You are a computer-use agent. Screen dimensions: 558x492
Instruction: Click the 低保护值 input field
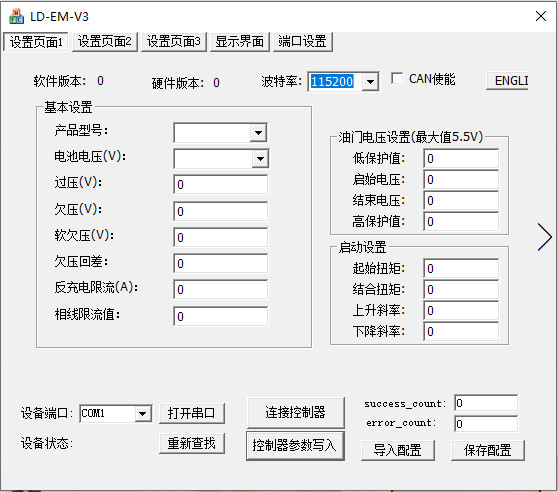(x=461, y=159)
